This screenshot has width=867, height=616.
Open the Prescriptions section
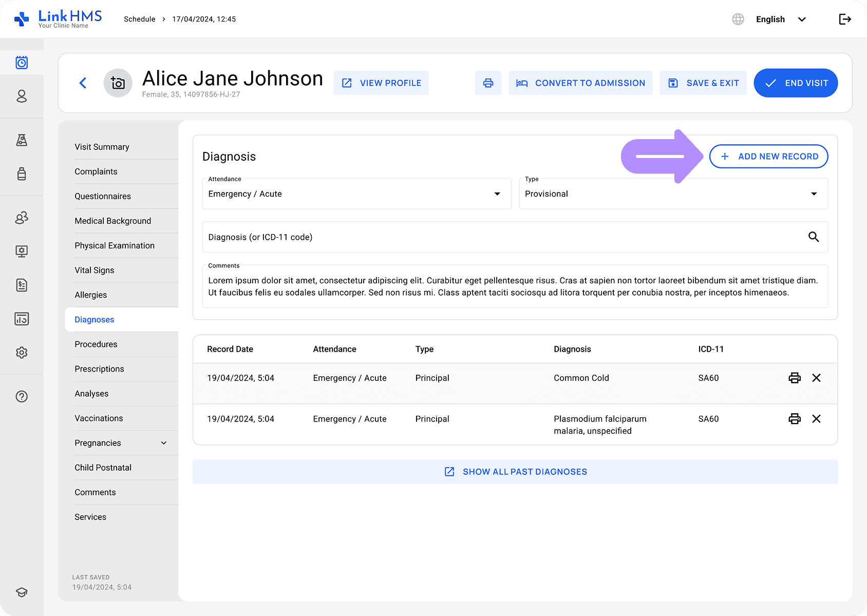[99, 369]
